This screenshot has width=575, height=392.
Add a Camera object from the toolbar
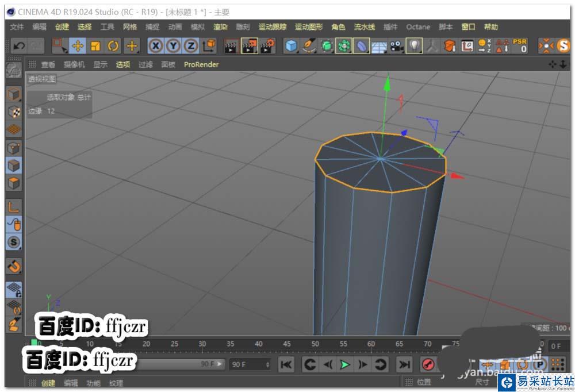(396, 46)
